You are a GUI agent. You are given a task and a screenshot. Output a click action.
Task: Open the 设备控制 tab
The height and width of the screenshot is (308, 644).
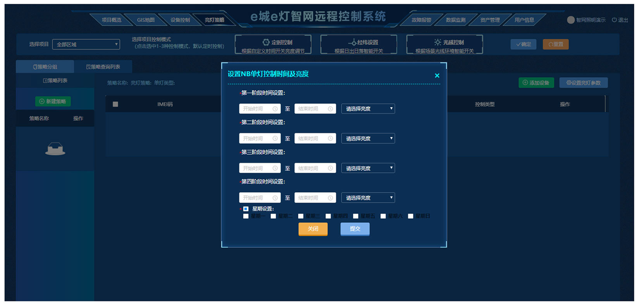click(x=180, y=20)
